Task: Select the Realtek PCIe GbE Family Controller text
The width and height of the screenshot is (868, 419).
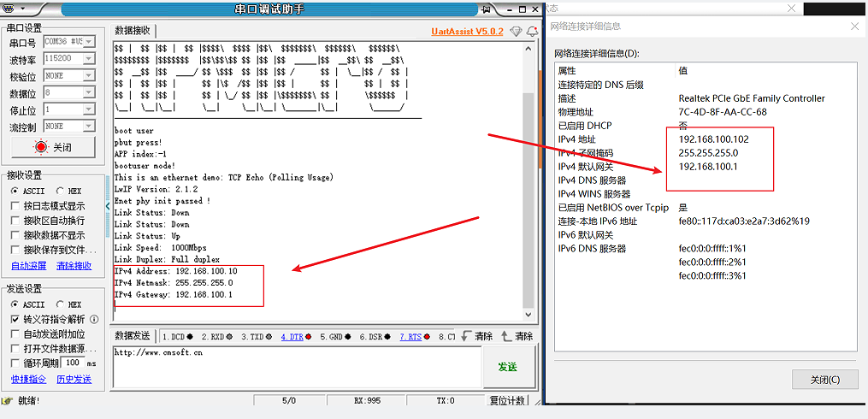Action: (752, 98)
